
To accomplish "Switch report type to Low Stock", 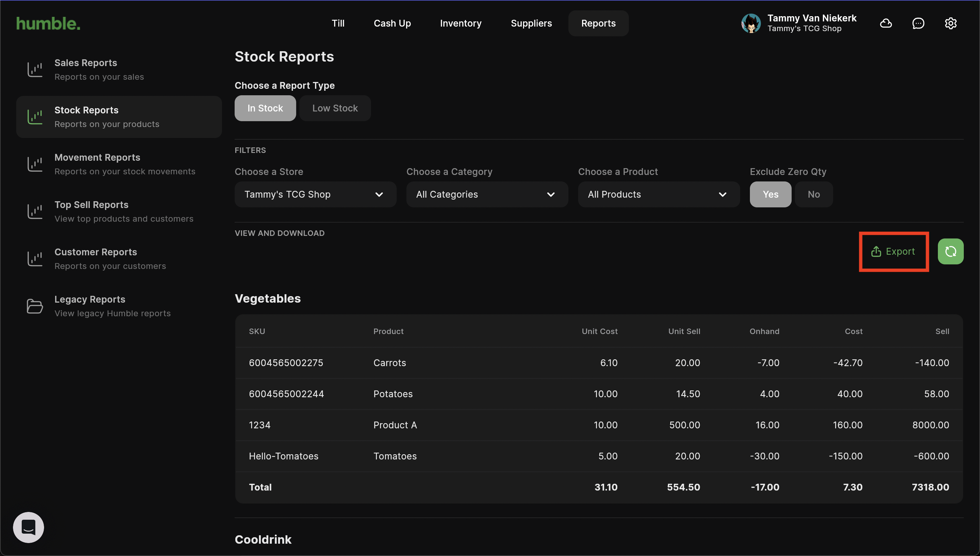I will coord(334,109).
